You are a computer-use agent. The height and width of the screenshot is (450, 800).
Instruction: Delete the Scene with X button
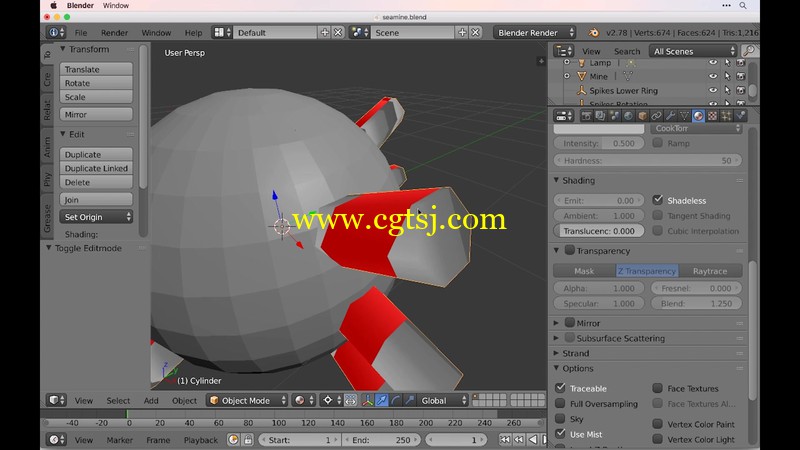pyautogui.click(x=476, y=32)
